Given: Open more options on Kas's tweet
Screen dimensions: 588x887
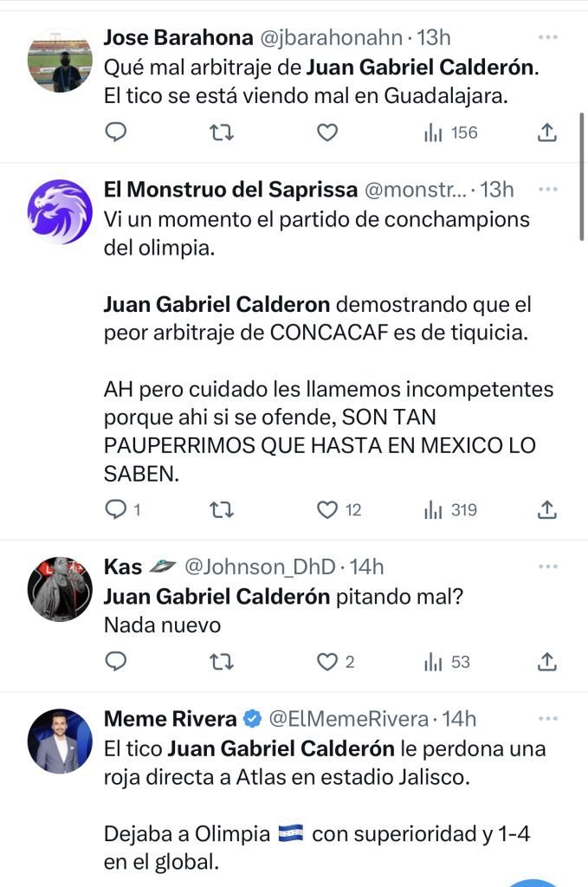Looking at the screenshot, I should (547, 567).
